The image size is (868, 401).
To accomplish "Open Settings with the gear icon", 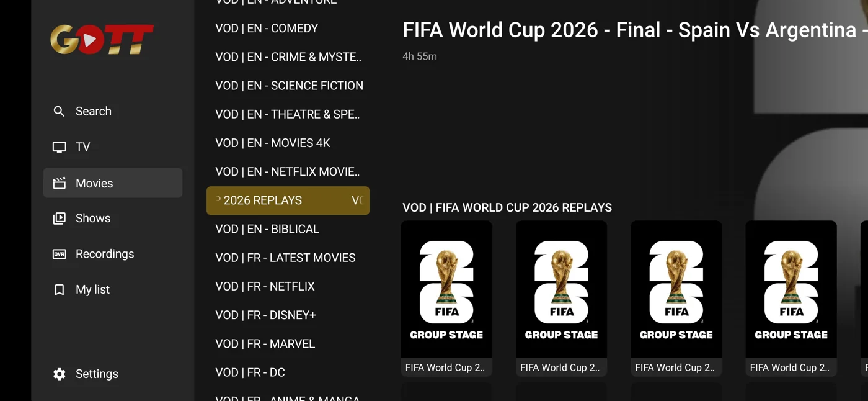I will click(x=59, y=374).
